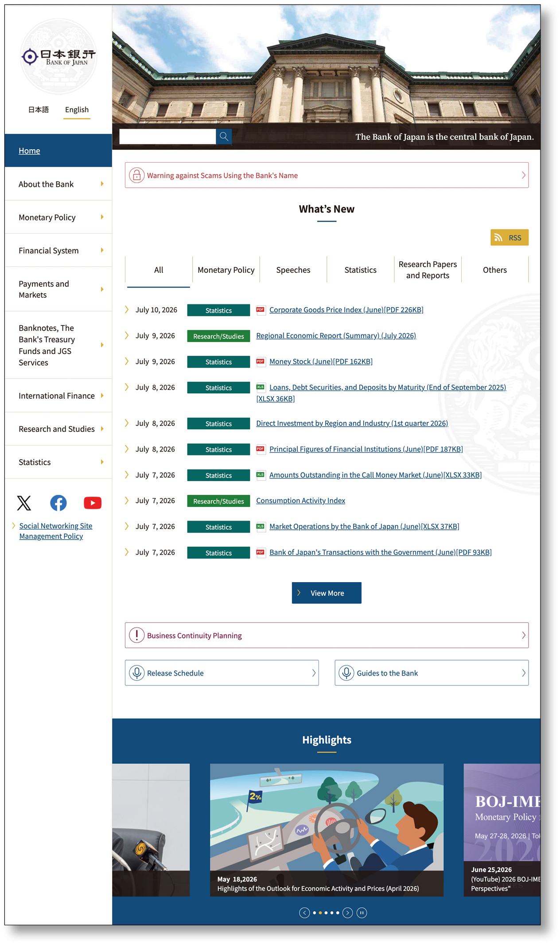This screenshot has width=560, height=945.
Task: Click XLS icon beside Market Operations by the Bank
Action: [261, 526]
